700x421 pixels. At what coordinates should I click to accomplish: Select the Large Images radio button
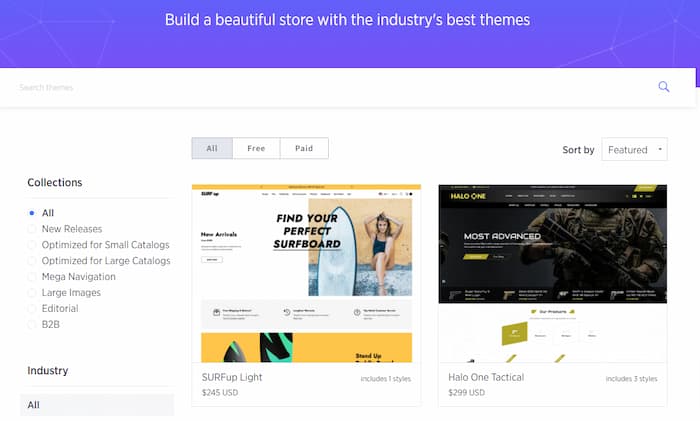tap(32, 293)
